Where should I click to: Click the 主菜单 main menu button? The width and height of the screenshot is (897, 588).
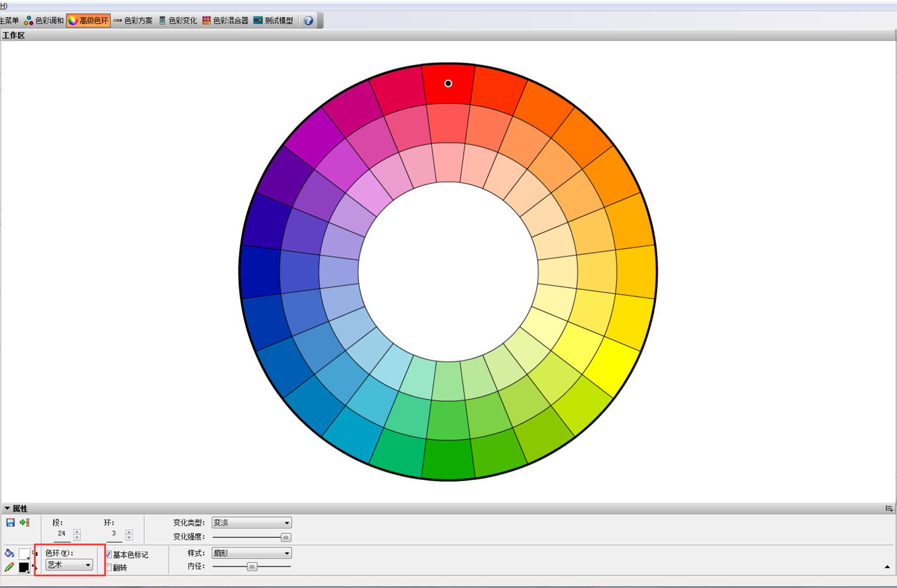point(9,21)
